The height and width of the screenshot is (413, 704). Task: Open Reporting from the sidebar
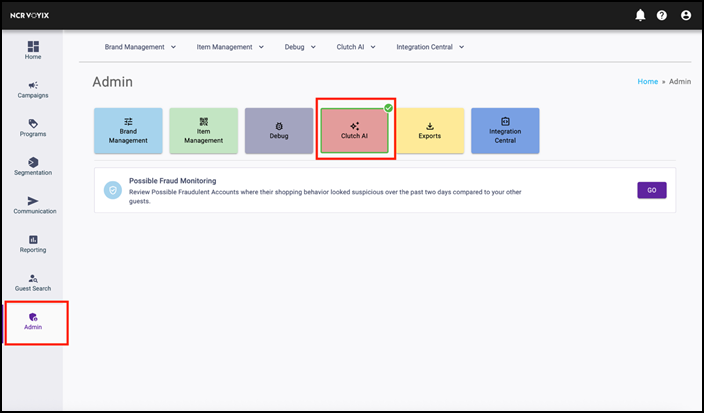pyautogui.click(x=33, y=243)
